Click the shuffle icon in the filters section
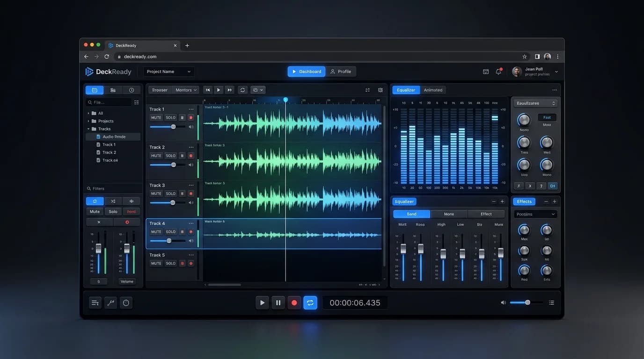Screen dimensions: 644x359 pos(113,201)
